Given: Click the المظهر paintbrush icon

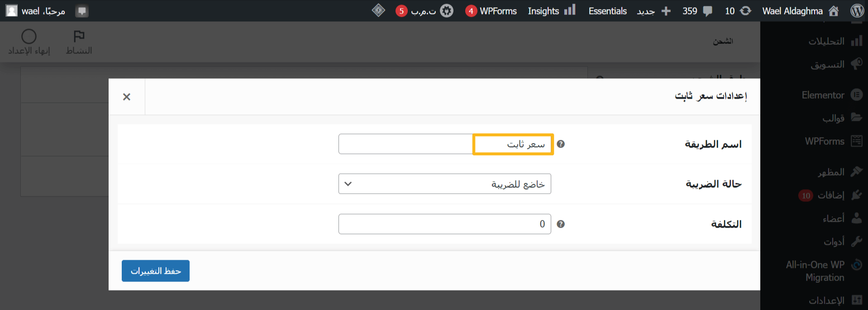Looking at the screenshot, I should coord(856,172).
